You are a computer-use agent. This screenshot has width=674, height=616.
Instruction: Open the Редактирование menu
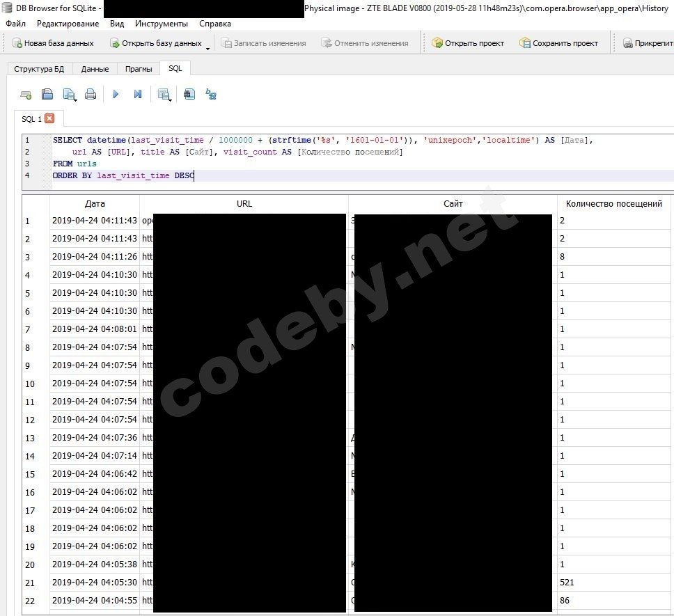pos(68,24)
